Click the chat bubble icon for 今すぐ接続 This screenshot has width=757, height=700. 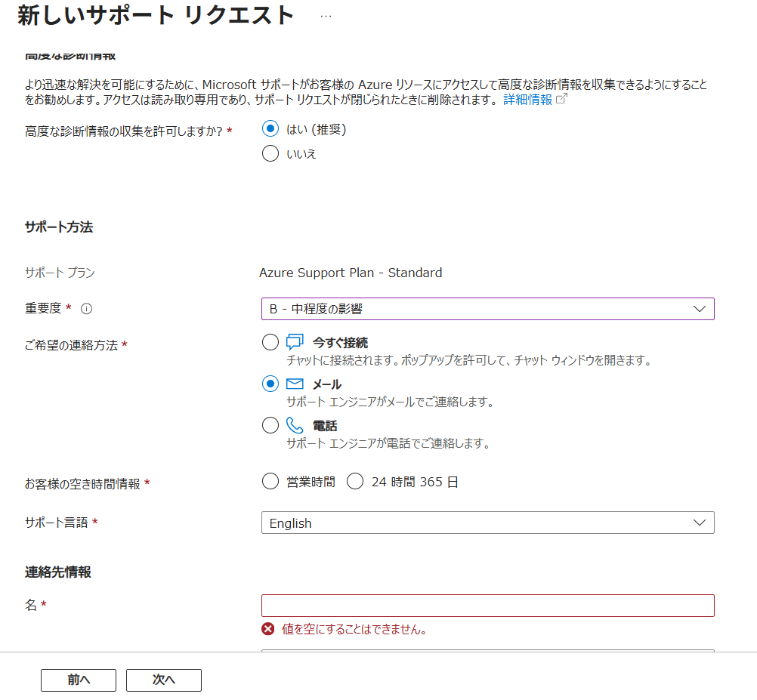pos(295,342)
